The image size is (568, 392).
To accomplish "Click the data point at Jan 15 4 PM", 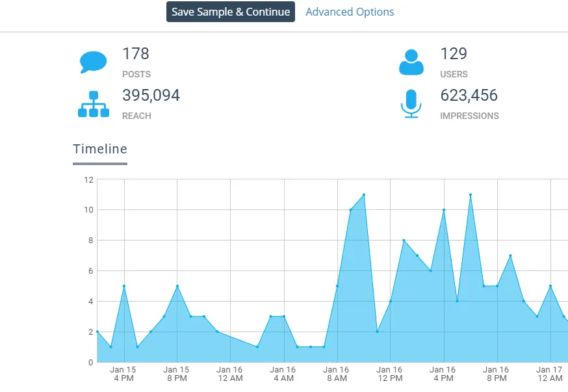I will click(x=124, y=286).
